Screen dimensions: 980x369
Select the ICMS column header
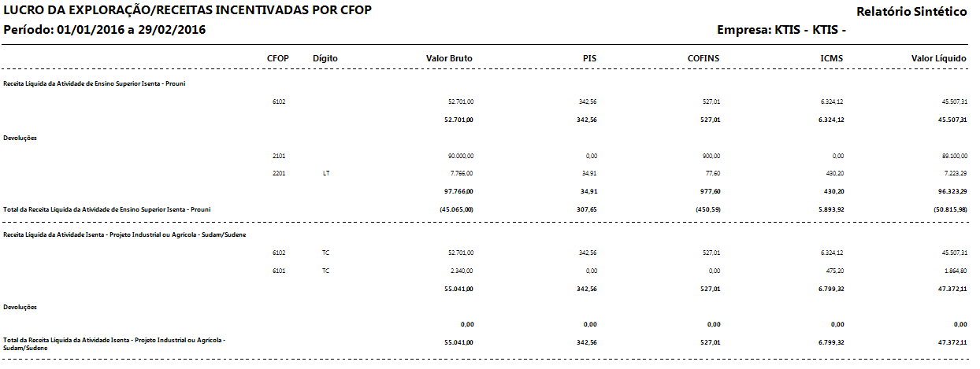[833, 58]
